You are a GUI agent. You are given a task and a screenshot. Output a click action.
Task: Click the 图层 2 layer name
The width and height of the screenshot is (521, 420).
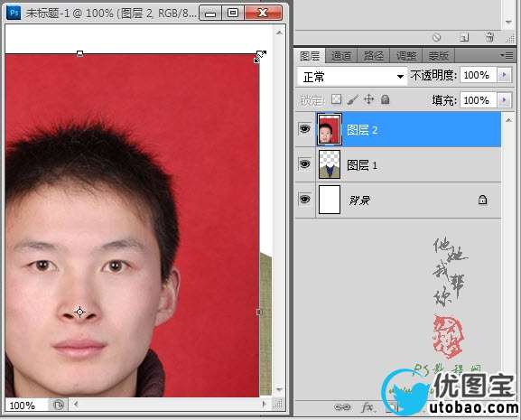coord(362,129)
